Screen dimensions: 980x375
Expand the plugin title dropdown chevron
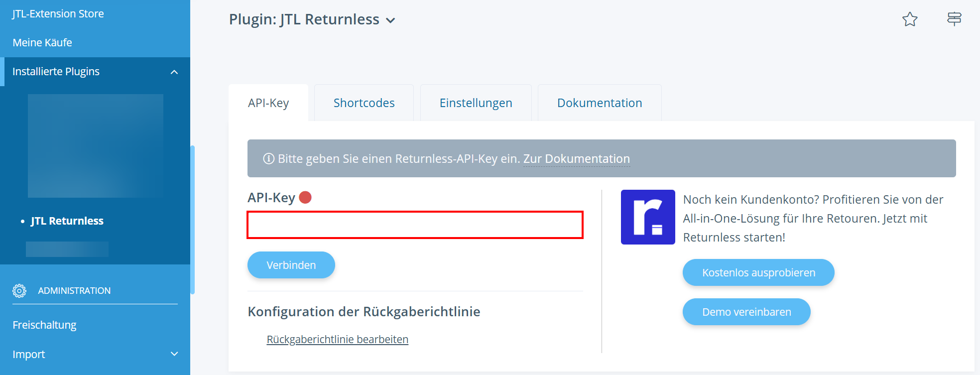391,20
